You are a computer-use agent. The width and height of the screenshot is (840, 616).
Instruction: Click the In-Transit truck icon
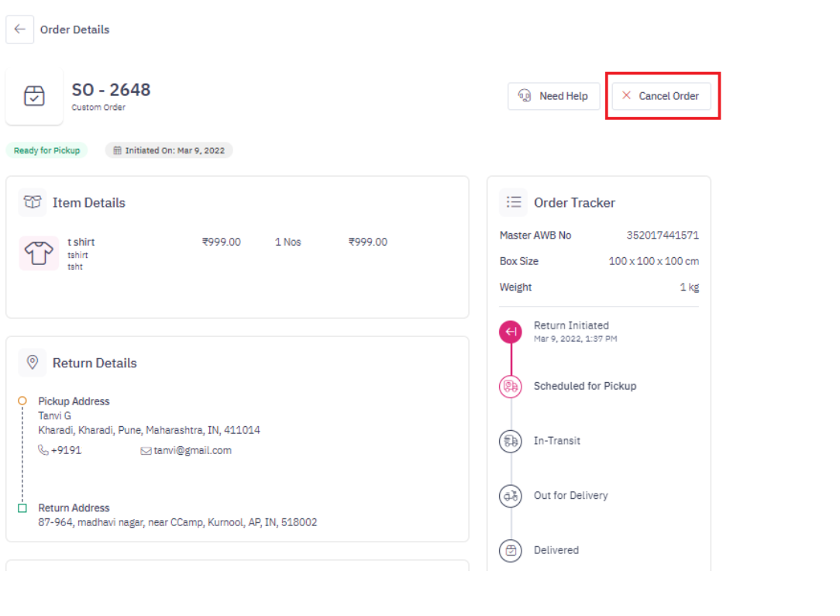pyautogui.click(x=511, y=442)
